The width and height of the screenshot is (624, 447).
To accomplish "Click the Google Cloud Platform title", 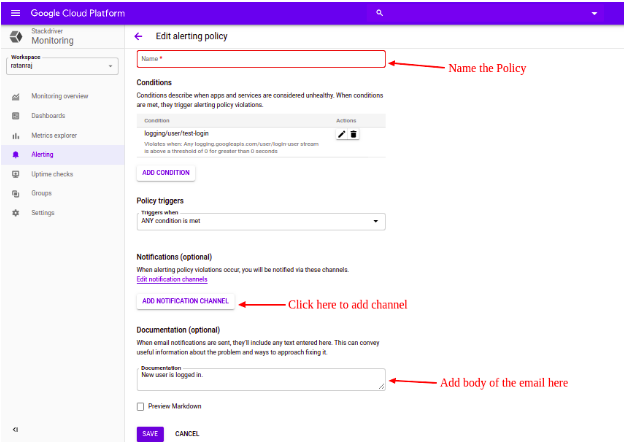I will tap(78, 13).
